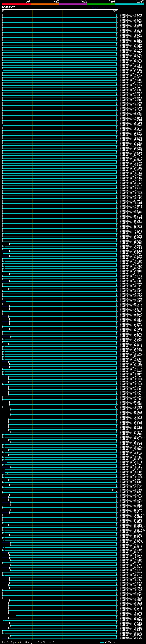Open hit UniRef100_A9SYH4
The height and width of the screenshot is (644, 146).
pos(131,25)
